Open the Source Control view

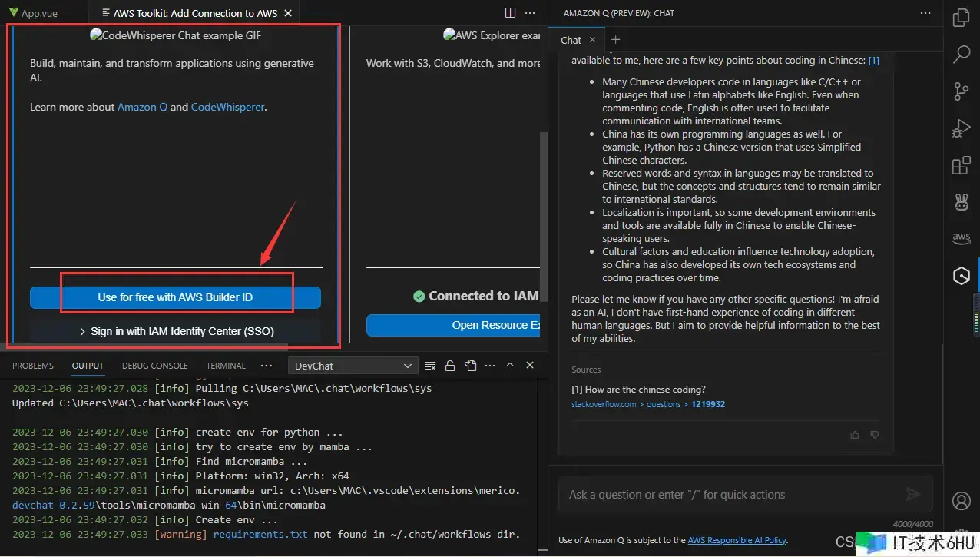pos(961,91)
